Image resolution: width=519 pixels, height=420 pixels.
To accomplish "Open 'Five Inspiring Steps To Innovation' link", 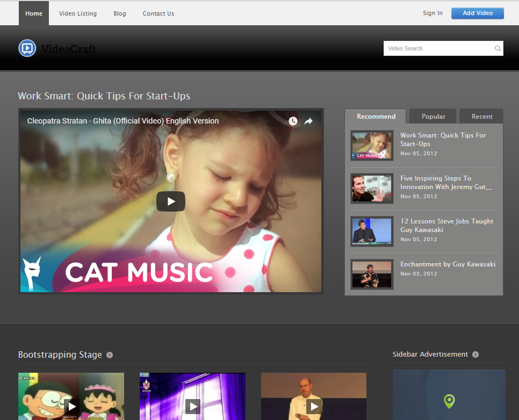I will [446, 183].
